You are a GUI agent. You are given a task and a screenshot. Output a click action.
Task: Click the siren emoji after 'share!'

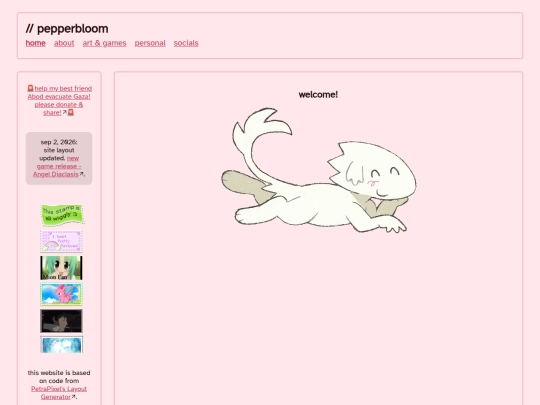point(71,113)
